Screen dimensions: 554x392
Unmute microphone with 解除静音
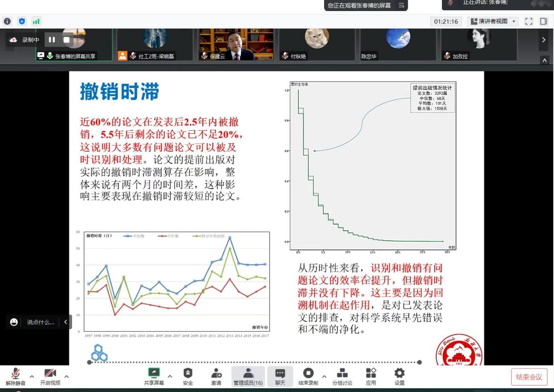[x=16, y=377]
